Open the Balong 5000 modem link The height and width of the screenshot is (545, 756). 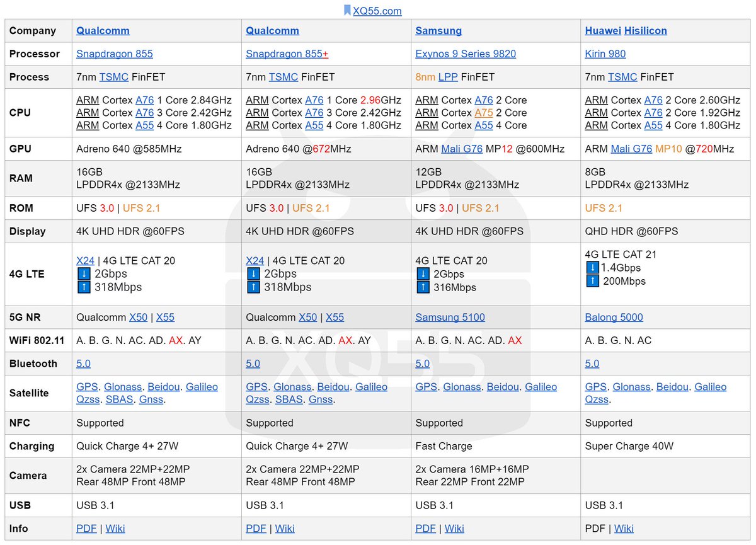[614, 318]
